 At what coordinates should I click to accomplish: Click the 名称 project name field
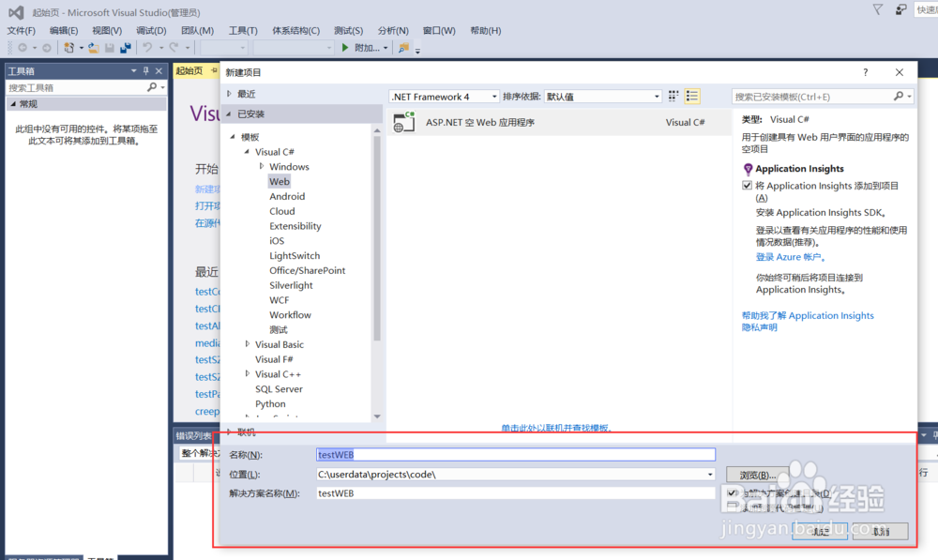coord(516,455)
